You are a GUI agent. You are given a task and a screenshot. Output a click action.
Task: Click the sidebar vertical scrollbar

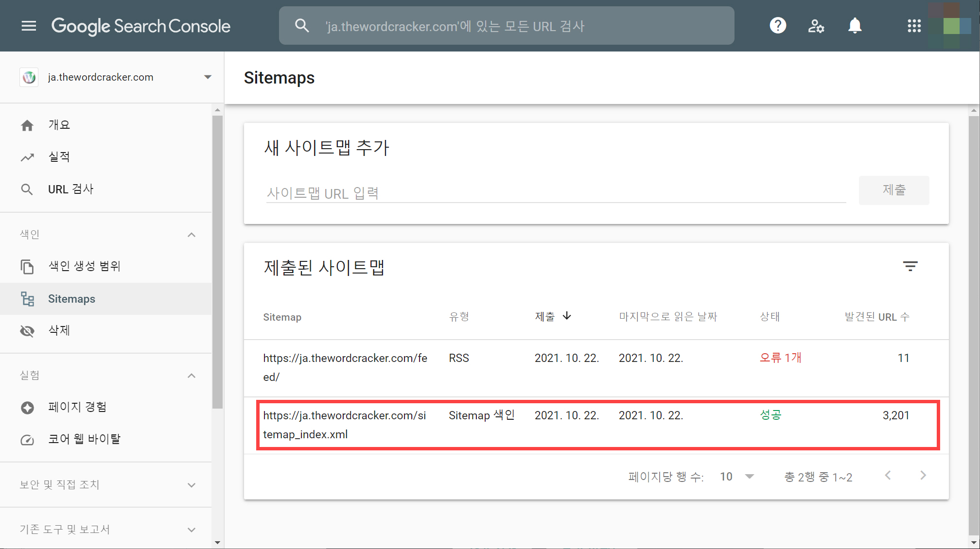pyautogui.click(x=217, y=262)
